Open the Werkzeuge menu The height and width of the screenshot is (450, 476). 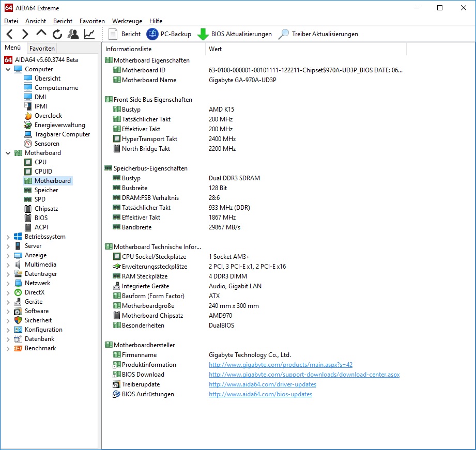pyautogui.click(x=127, y=21)
